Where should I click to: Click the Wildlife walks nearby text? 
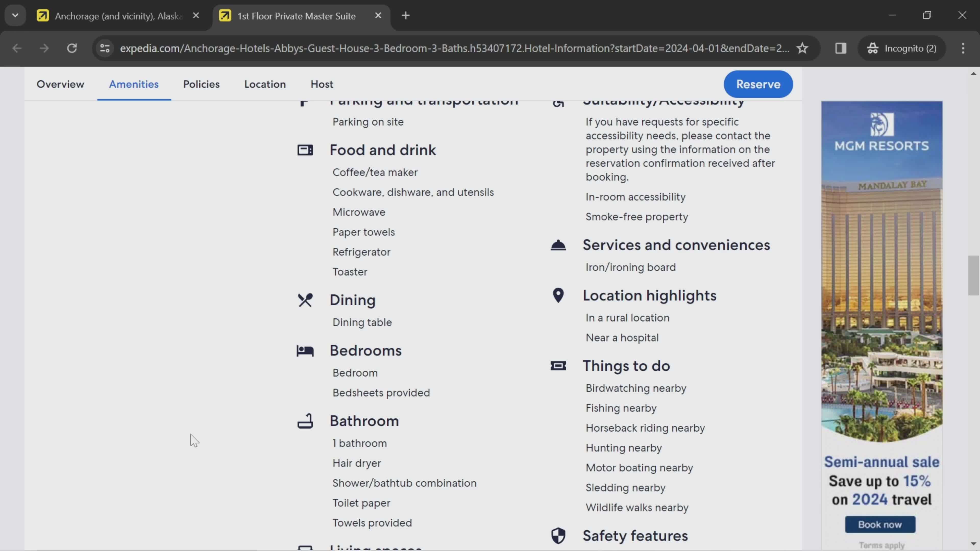coord(637,508)
